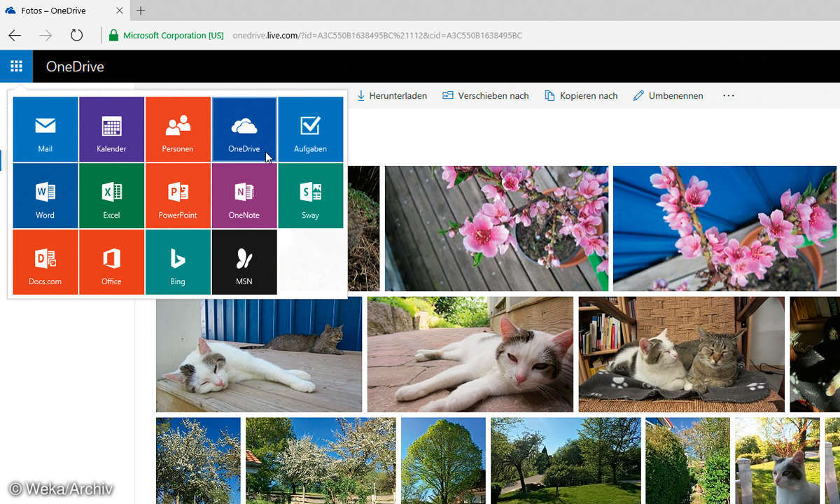840x504 pixels.
Task: Open the Office tile
Action: click(112, 262)
